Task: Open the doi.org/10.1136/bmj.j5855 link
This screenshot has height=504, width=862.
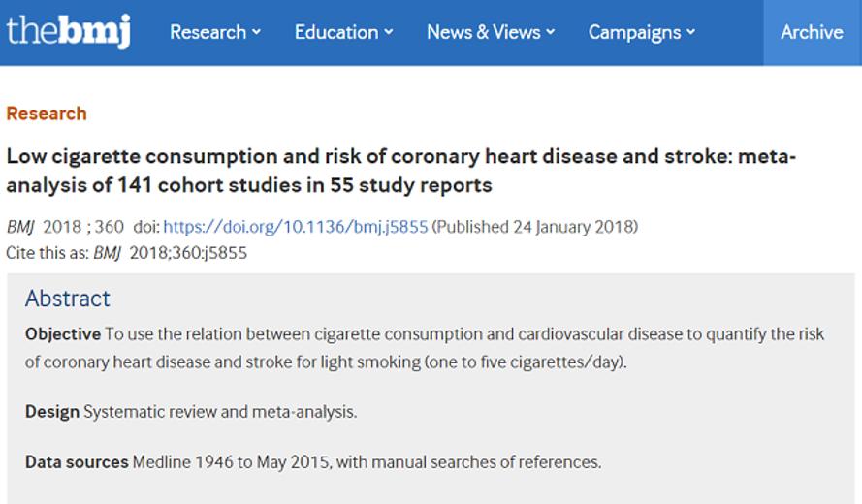Action: [295, 227]
